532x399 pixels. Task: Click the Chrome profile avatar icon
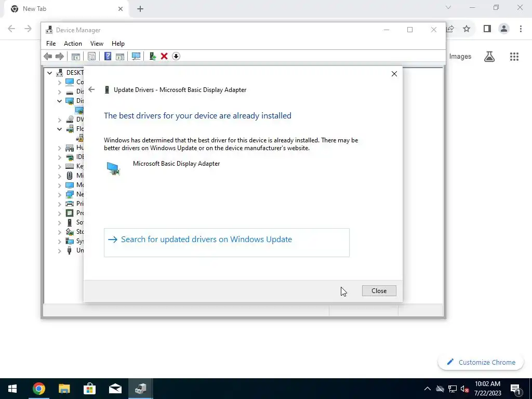point(504,29)
